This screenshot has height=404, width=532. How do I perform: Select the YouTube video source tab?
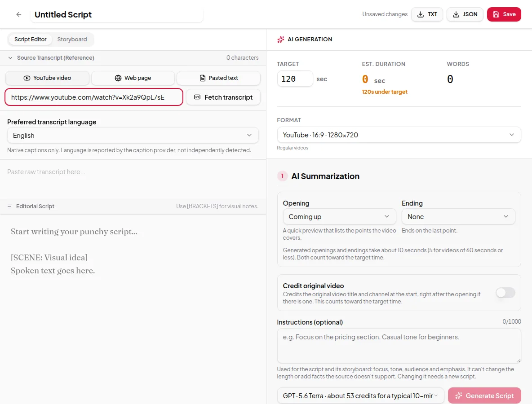click(47, 78)
